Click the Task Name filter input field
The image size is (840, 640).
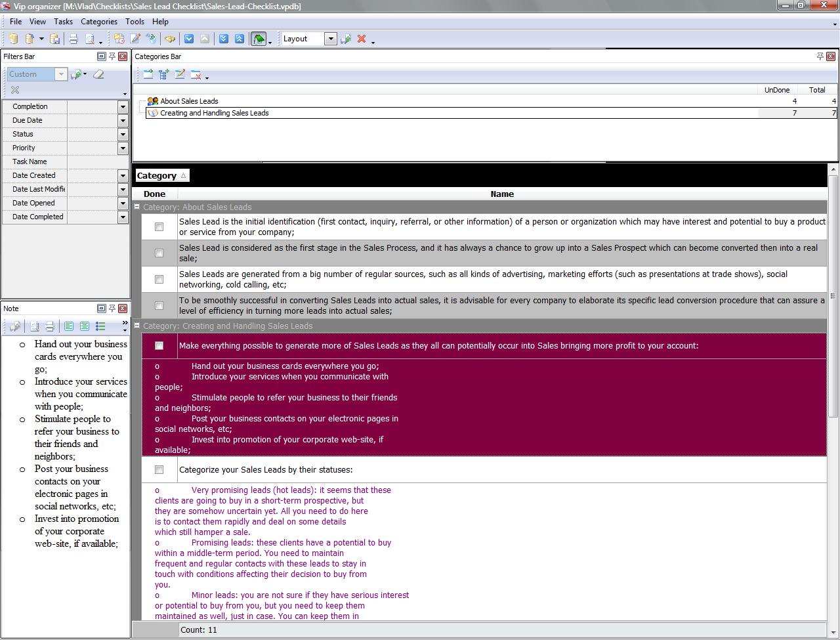(98, 161)
